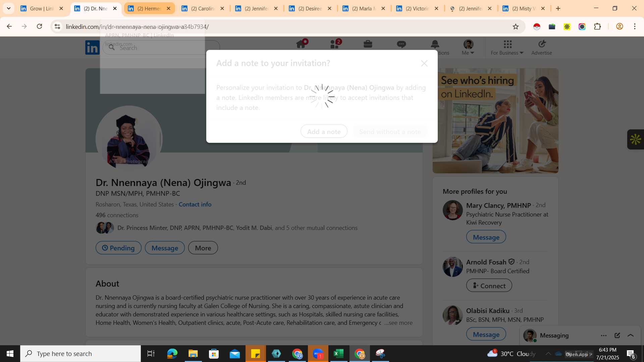
Task: Go back in browser history
Action: (9, 26)
